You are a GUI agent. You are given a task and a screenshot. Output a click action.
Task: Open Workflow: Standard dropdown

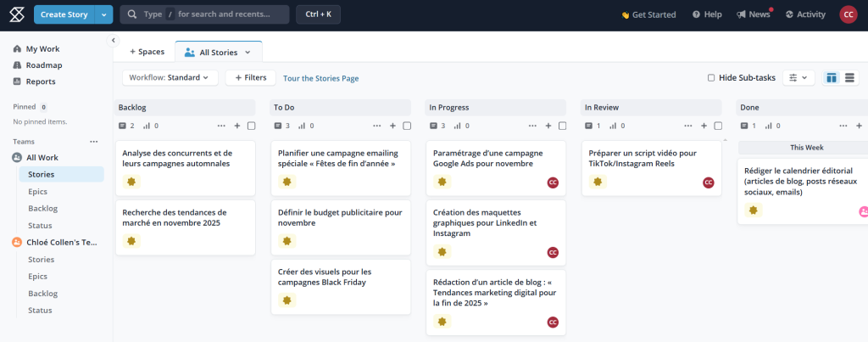(x=170, y=78)
